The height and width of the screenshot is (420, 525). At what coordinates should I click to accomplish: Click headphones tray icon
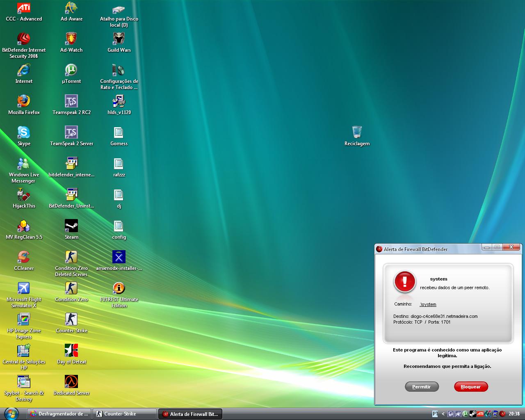[451, 414]
